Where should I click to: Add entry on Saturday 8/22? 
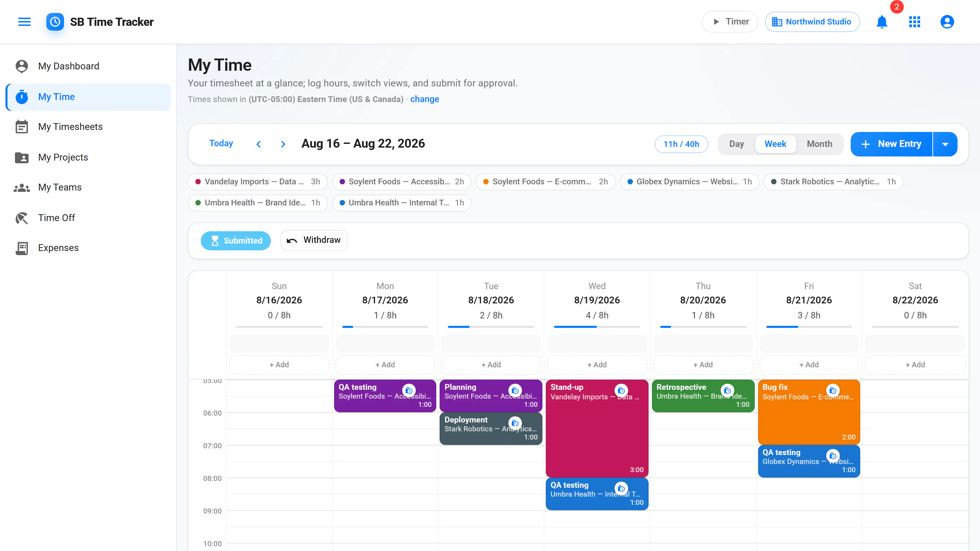(x=915, y=365)
